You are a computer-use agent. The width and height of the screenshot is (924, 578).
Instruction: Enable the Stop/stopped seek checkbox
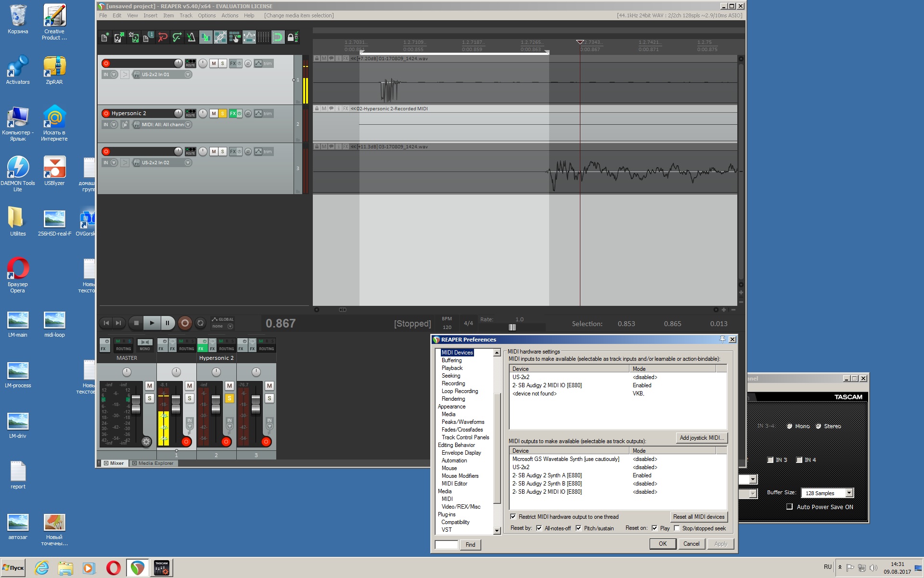[677, 528]
